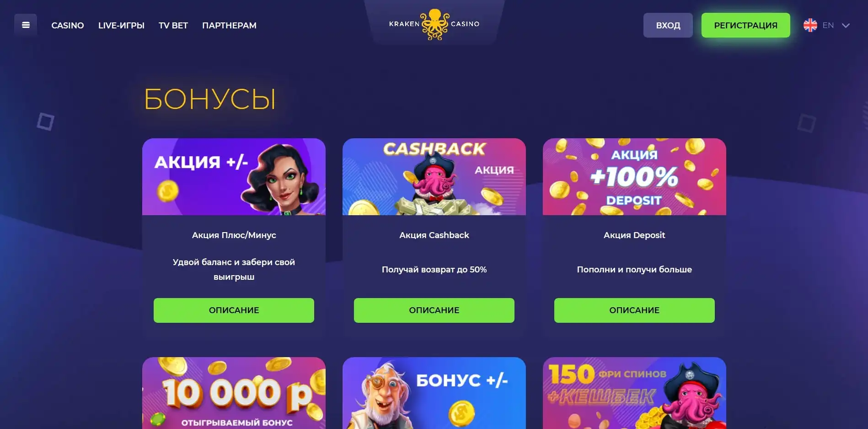The image size is (868, 429).
Task: Open ОПИСАНИЕ for Акция Cashback
Action: [434, 310]
